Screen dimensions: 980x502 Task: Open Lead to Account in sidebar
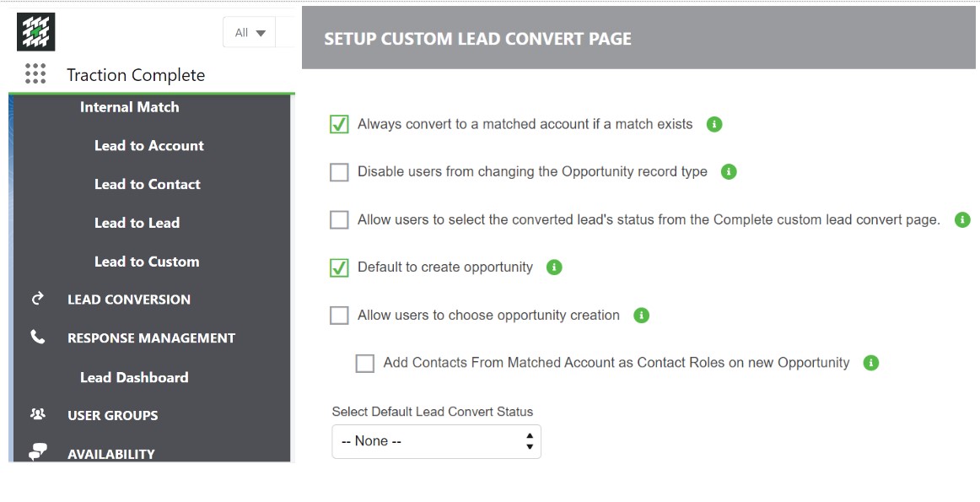tap(149, 146)
